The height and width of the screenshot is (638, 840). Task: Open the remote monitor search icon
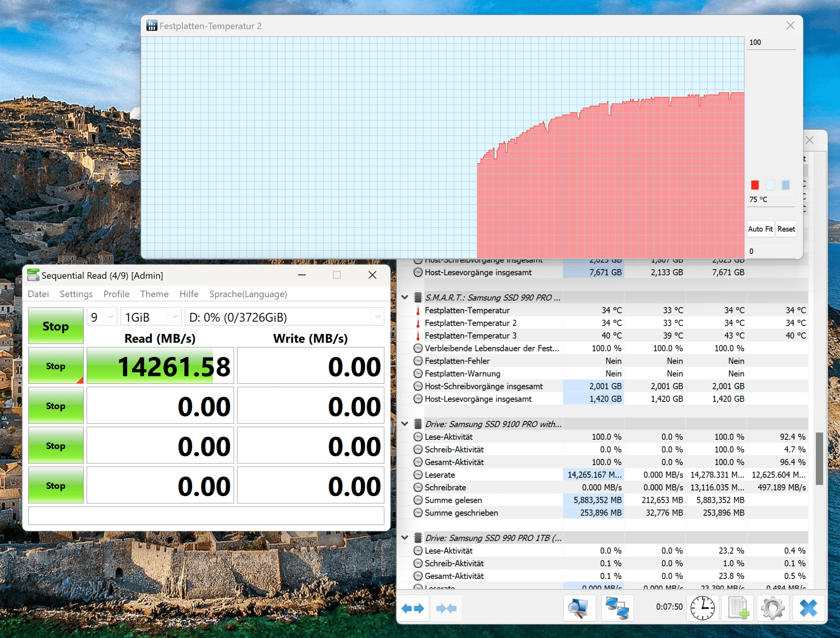pos(579,608)
